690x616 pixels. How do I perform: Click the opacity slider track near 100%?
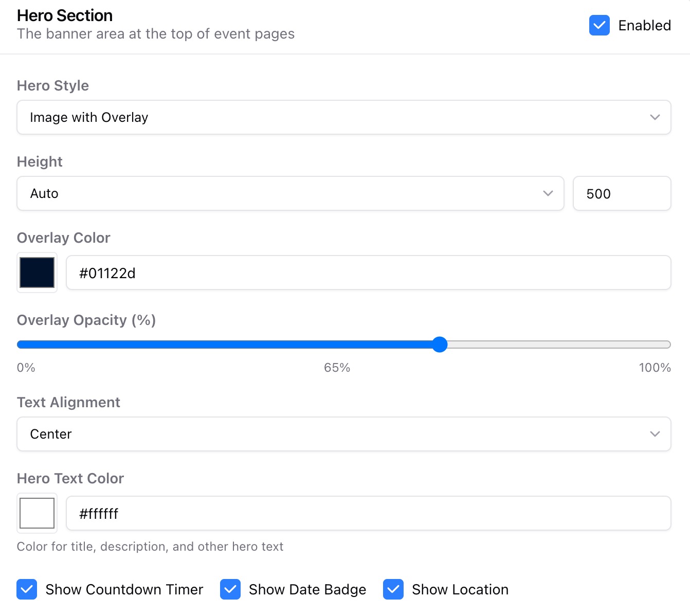coord(653,344)
